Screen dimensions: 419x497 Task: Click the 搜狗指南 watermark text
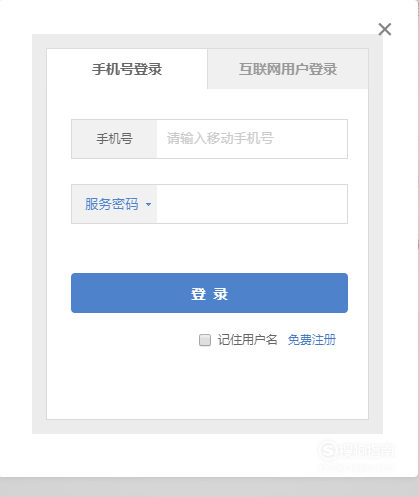(367, 451)
